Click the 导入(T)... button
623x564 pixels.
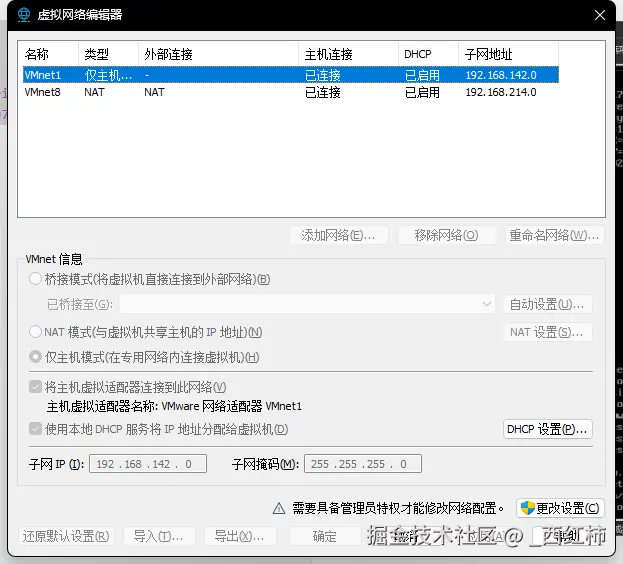click(159, 536)
